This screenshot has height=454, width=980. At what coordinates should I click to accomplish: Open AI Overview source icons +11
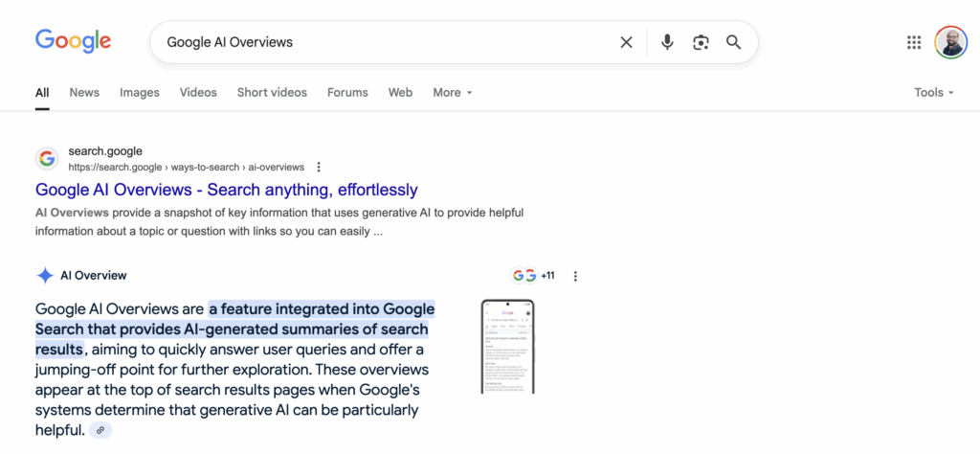tap(532, 275)
